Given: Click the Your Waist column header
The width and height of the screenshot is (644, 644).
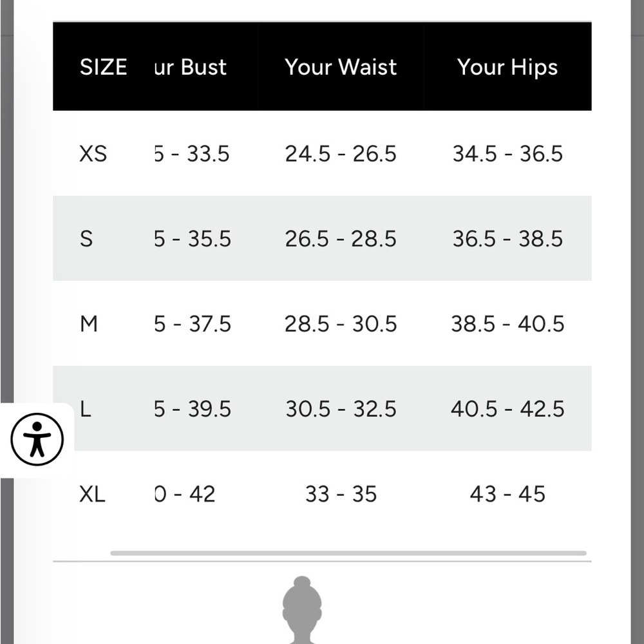Looking at the screenshot, I should [x=341, y=67].
